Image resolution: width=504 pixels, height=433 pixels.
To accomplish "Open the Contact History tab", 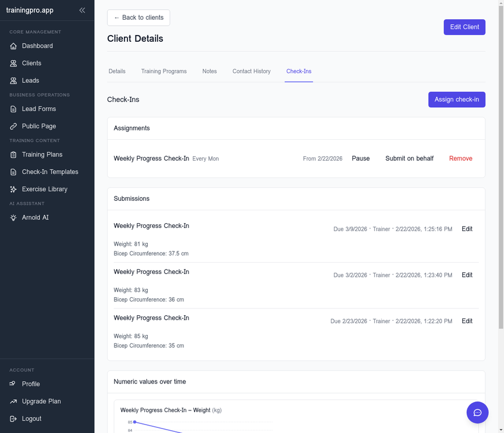I will tap(251, 72).
